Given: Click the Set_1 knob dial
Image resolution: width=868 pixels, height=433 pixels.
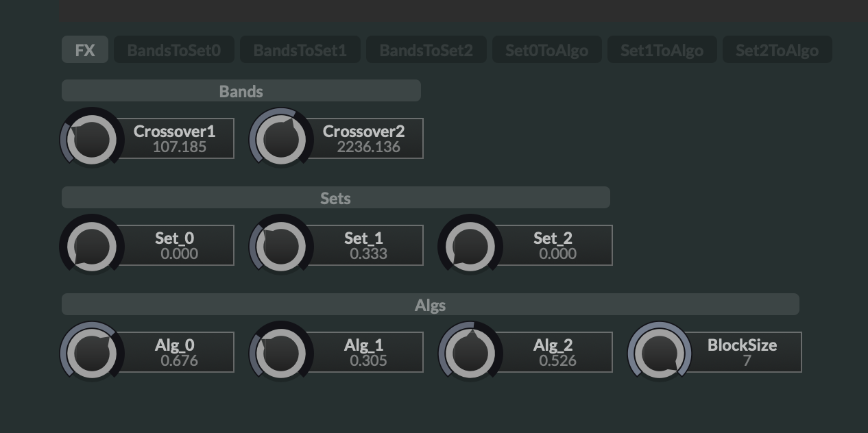Looking at the screenshot, I should tap(282, 246).
